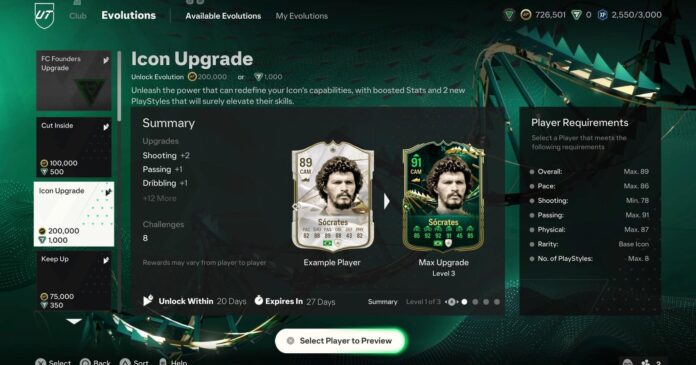
Task: Click the Expires In stopwatch icon
Action: click(x=258, y=301)
